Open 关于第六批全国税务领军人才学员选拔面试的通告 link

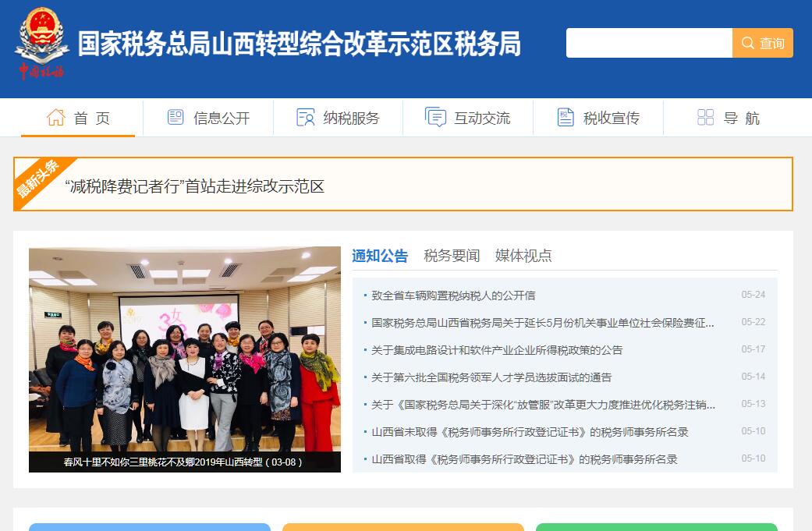pyautogui.click(x=491, y=377)
